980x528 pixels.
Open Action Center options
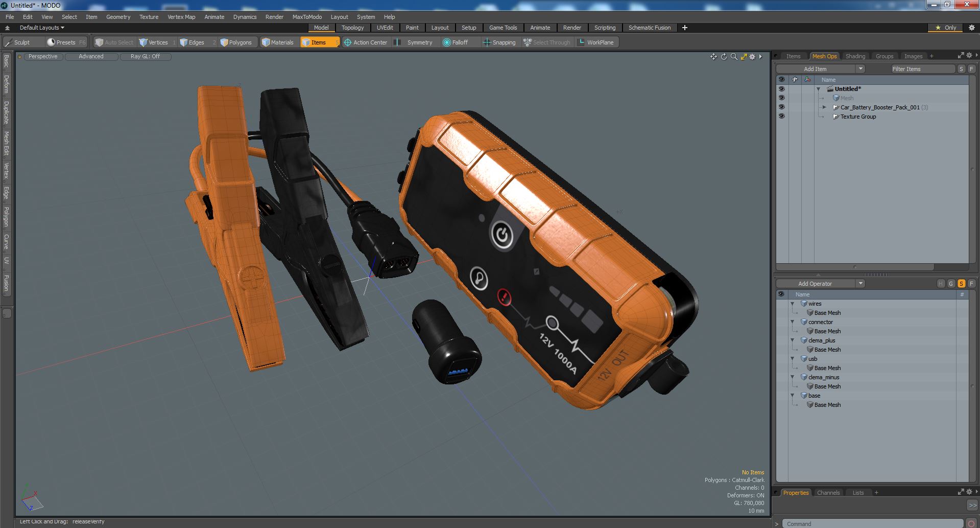point(366,42)
